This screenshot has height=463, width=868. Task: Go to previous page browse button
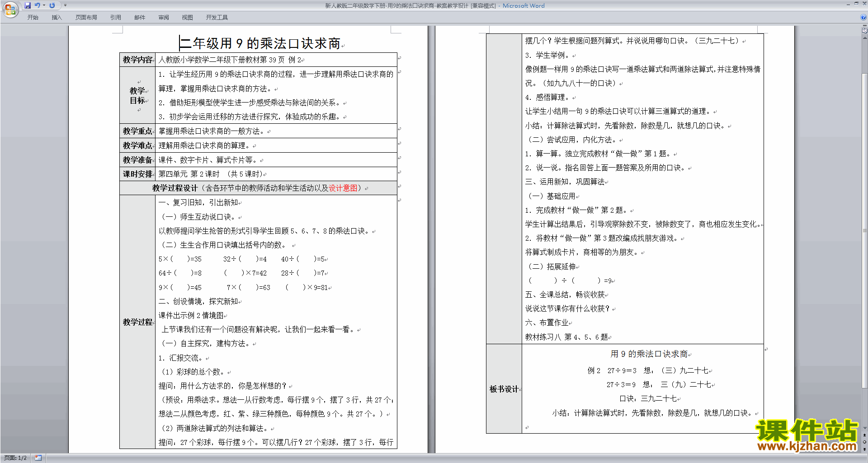point(865,435)
